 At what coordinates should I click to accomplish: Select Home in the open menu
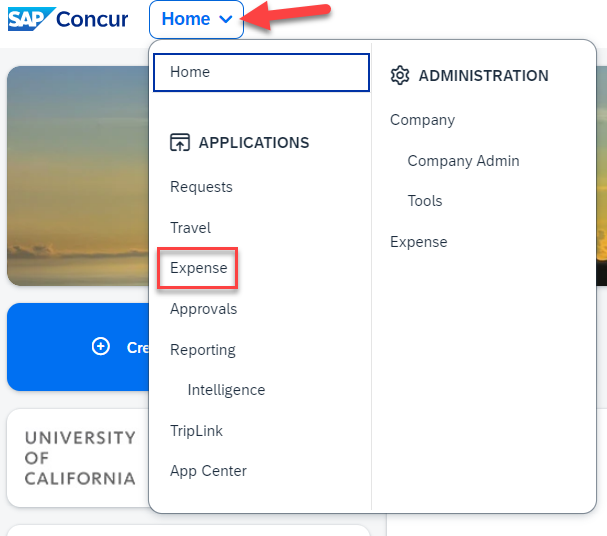pyautogui.click(x=190, y=72)
